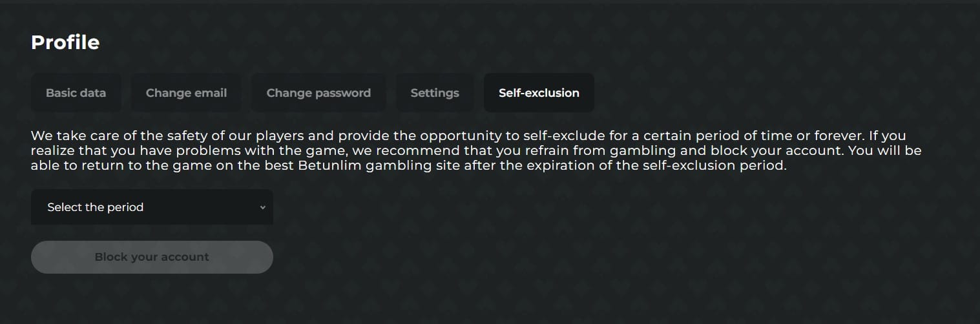980x324 pixels.
Task: Open the Settings tab
Action: coord(435,93)
